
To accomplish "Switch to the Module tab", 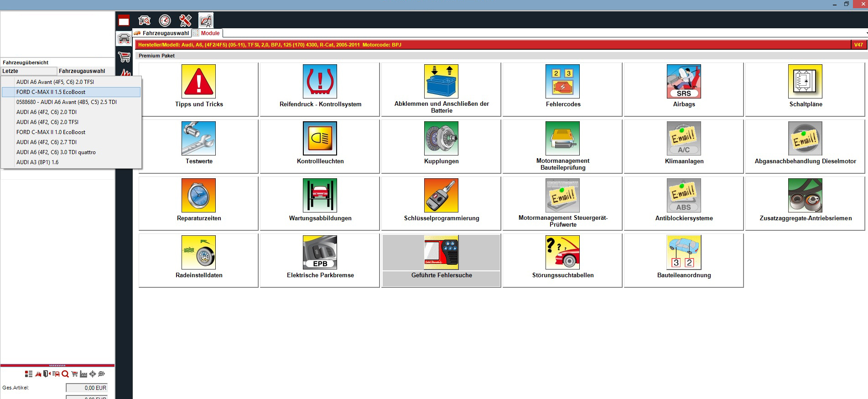I will [x=207, y=33].
